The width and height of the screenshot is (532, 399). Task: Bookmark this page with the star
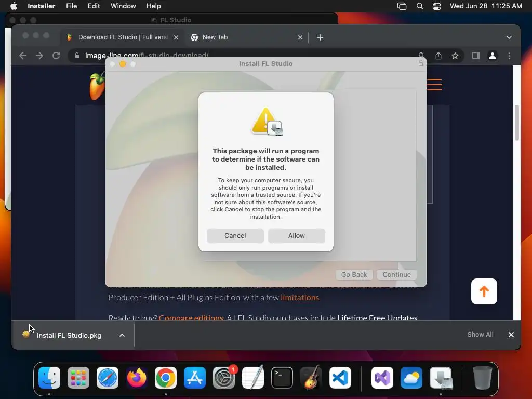tap(455, 56)
